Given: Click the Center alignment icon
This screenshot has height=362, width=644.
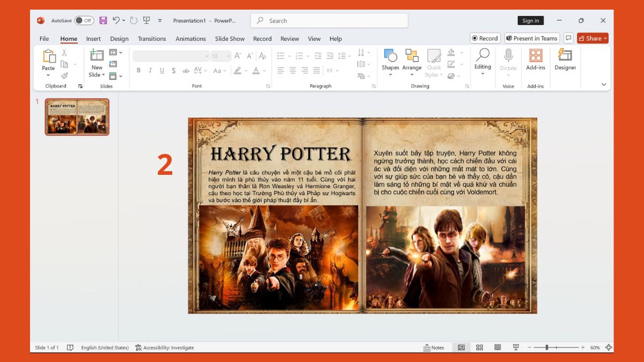Looking at the screenshot, I should click(292, 70).
